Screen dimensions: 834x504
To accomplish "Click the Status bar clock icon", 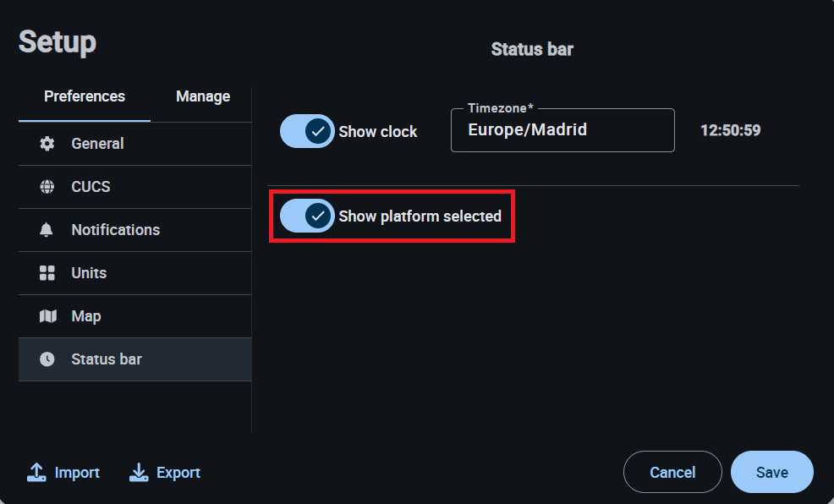I will pos(47,359).
